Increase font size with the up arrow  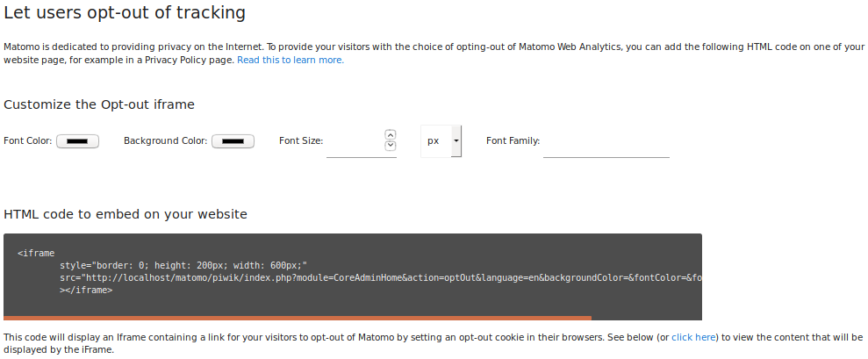[x=391, y=135]
